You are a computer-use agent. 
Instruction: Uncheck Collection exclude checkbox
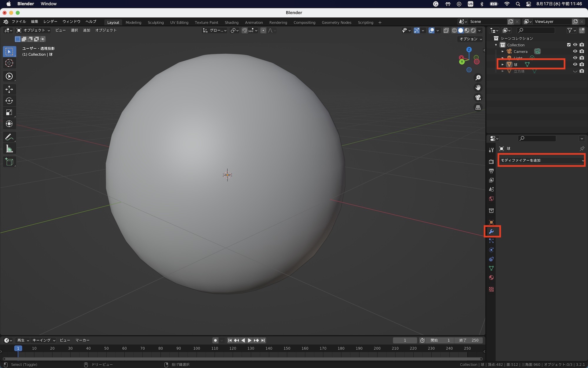[x=569, y=45]
